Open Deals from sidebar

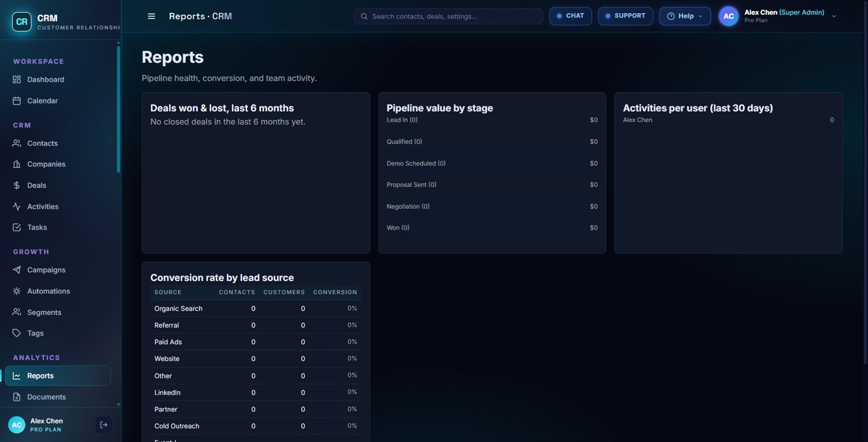pos(58,185)
